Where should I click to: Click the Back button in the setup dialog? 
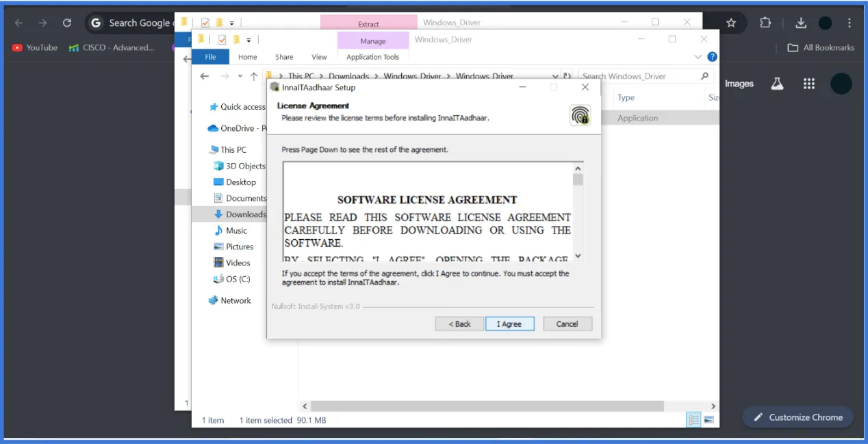pyautogui.click(x=459, y=324)
